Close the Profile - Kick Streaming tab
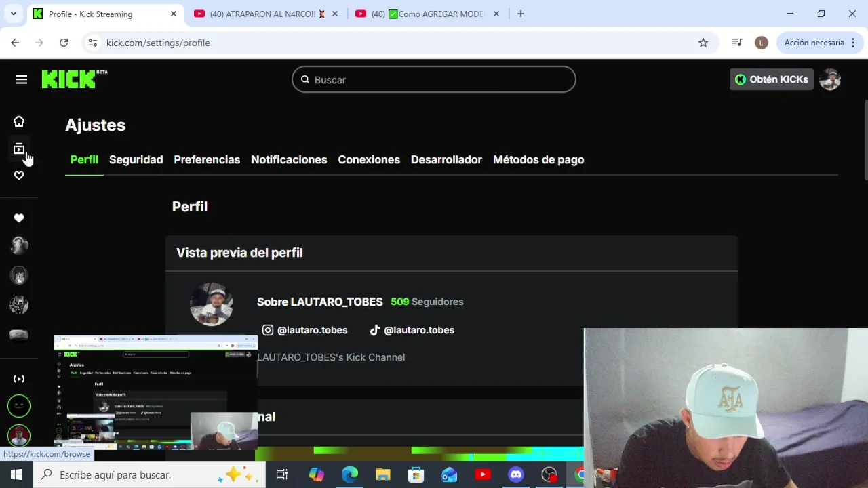 [174, 14]
